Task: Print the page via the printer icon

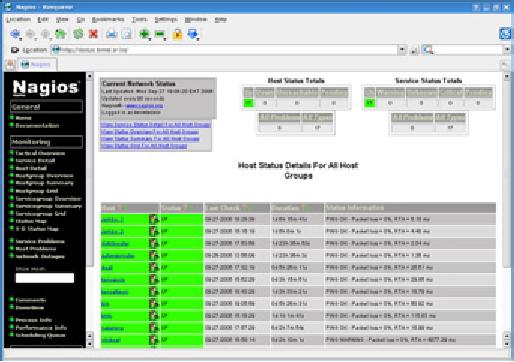Action: click(x=111, y=34)
